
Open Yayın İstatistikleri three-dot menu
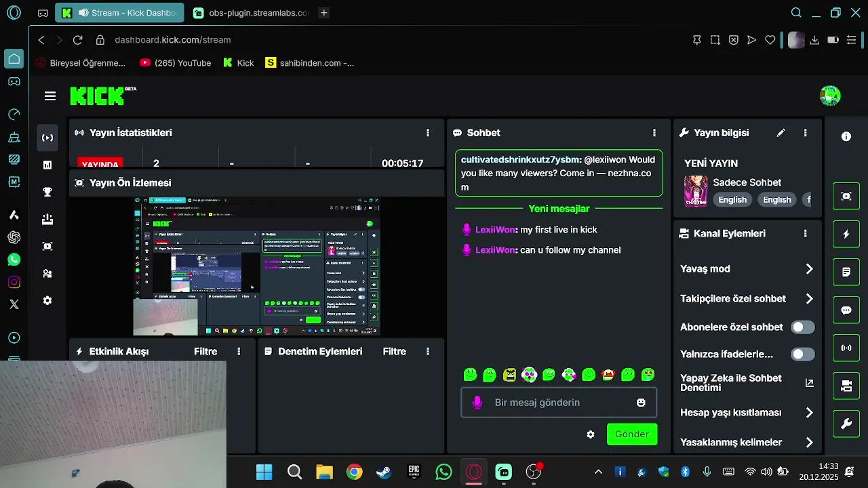(x=428, y=133)
